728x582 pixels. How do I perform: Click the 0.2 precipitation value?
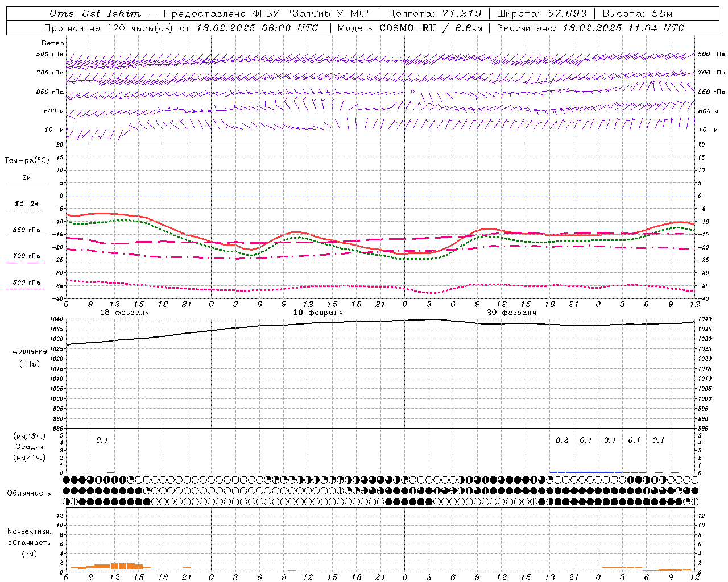click(562, 440)
